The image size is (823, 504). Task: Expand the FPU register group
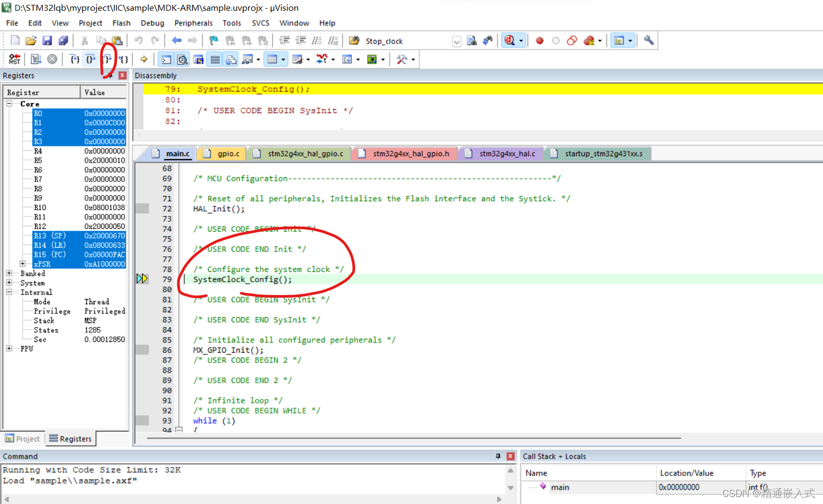(x=9, y=349)
